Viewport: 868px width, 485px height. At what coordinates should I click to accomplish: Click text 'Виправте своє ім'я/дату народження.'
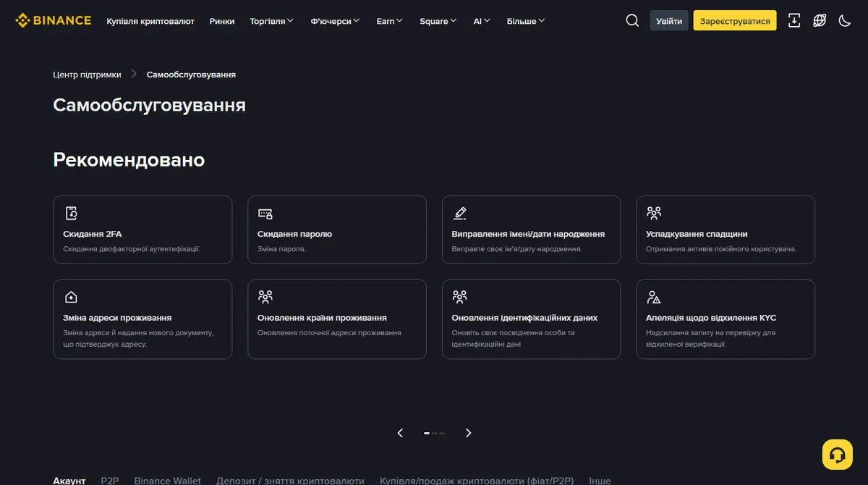point(516,249)
